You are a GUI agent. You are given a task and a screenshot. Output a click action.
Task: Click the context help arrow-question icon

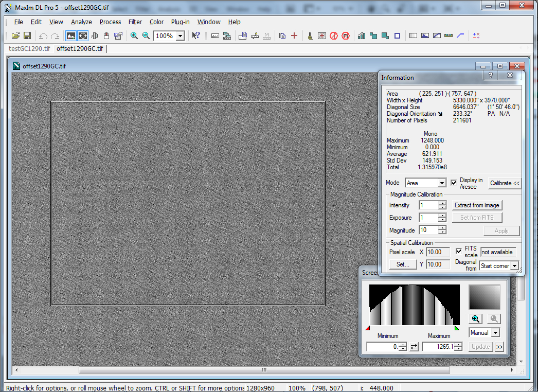196,35
